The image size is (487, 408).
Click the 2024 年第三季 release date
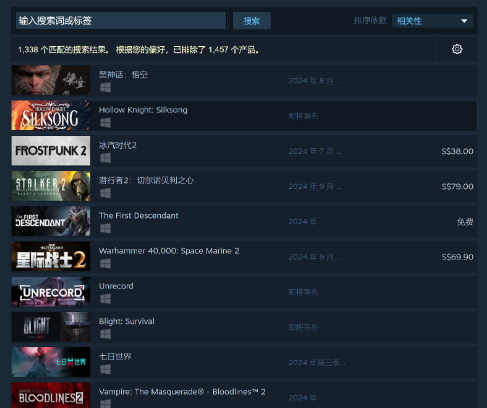[317, 363]
